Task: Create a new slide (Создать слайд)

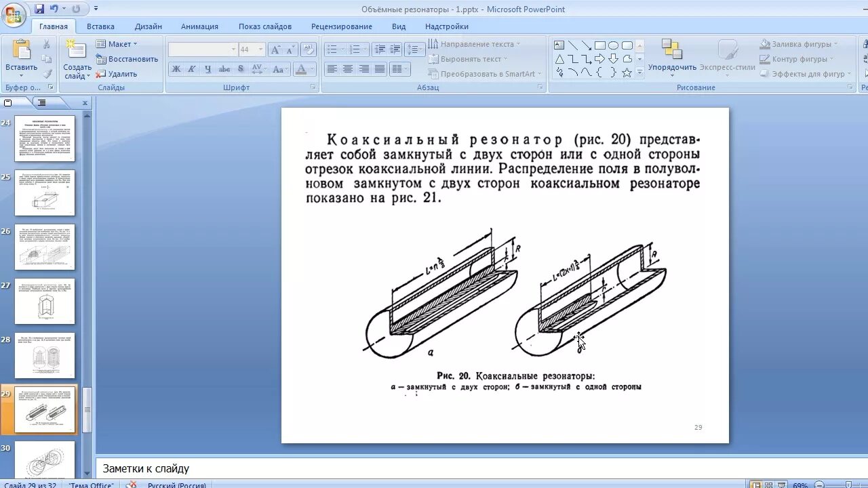Action: pos(77,59)
